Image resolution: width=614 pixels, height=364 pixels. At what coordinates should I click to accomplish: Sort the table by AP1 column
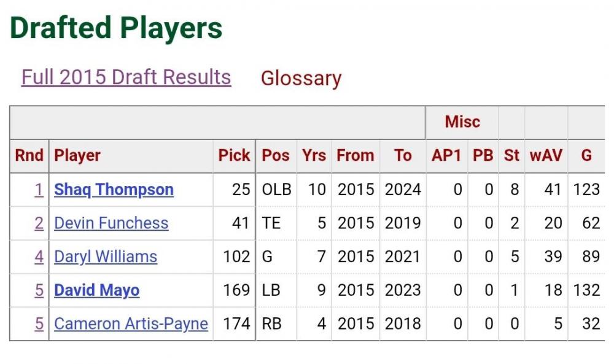(x=446, y=156)
